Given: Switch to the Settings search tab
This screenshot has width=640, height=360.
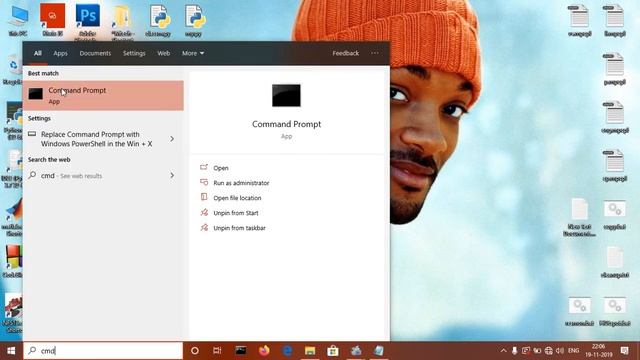Looking at the screenshot, I should pos(134,53).
